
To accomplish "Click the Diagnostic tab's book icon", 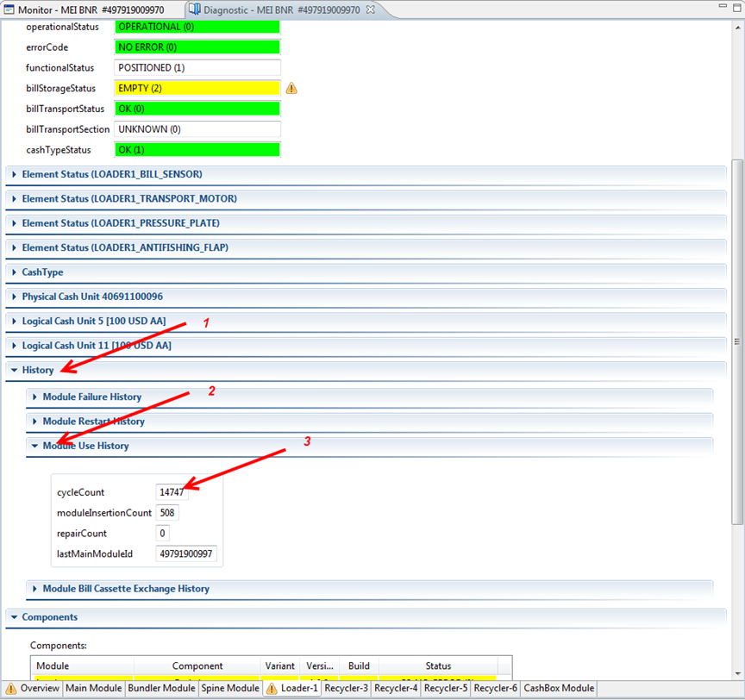I will (x=194, y=9).
